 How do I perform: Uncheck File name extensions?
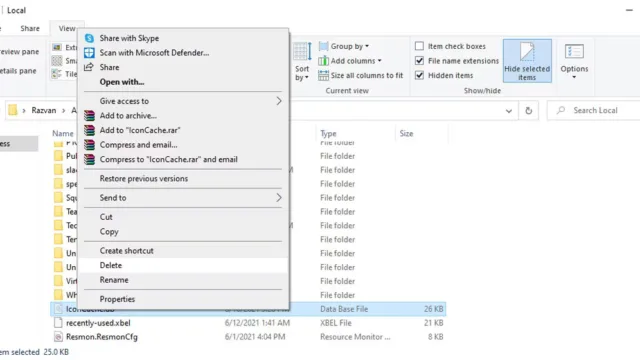tap(419, 61)
